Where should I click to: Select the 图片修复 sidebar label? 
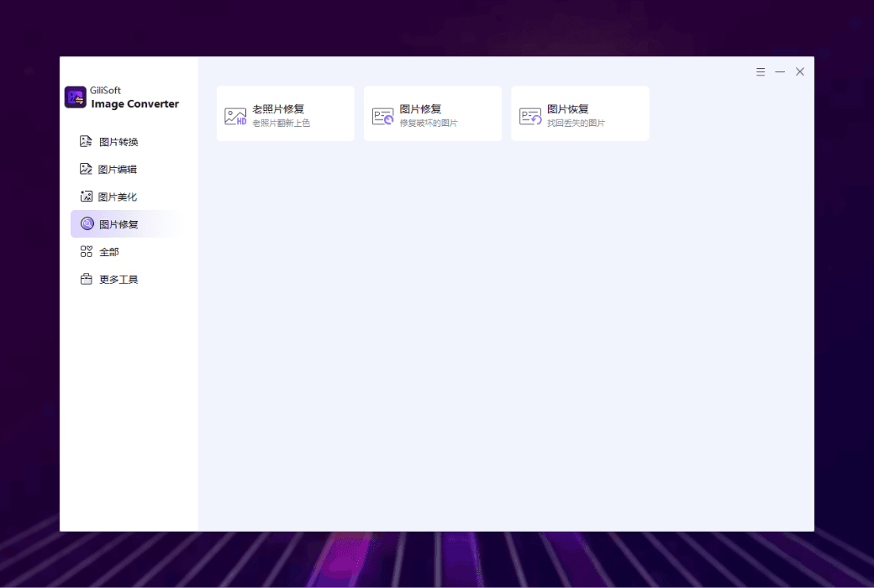[x=118, y=224]
